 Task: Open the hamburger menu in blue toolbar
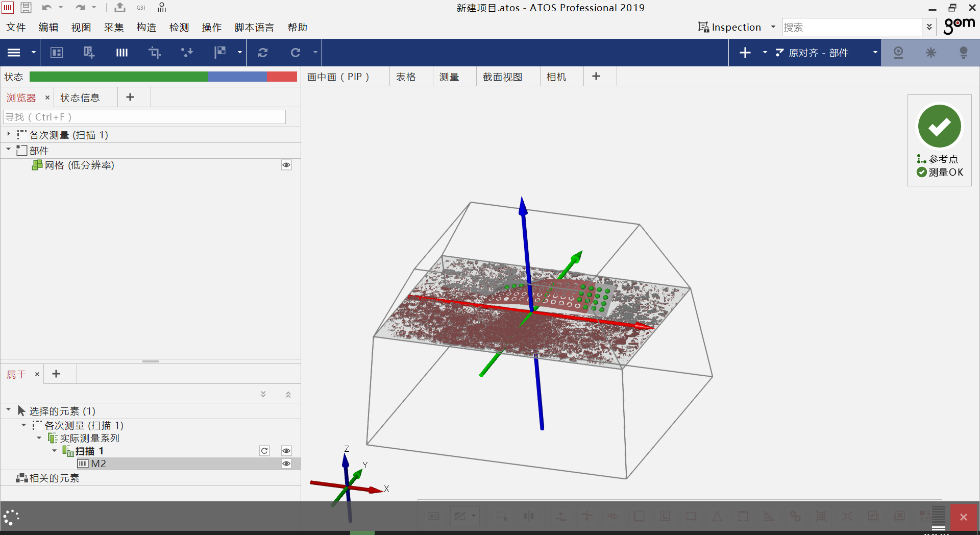point(14,53)
